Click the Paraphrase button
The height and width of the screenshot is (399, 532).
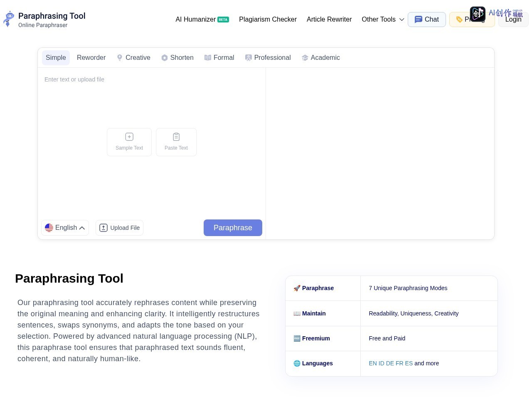(233, 228)
